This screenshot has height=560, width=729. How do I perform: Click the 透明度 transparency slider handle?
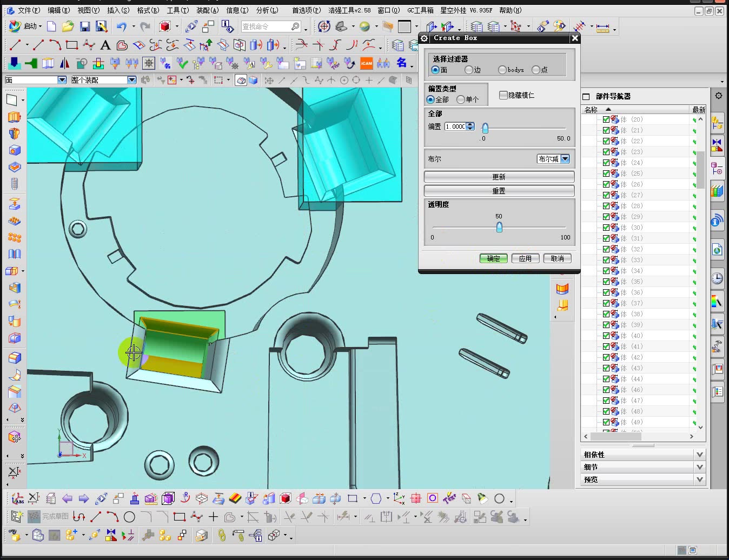click(x=499, y=228)
